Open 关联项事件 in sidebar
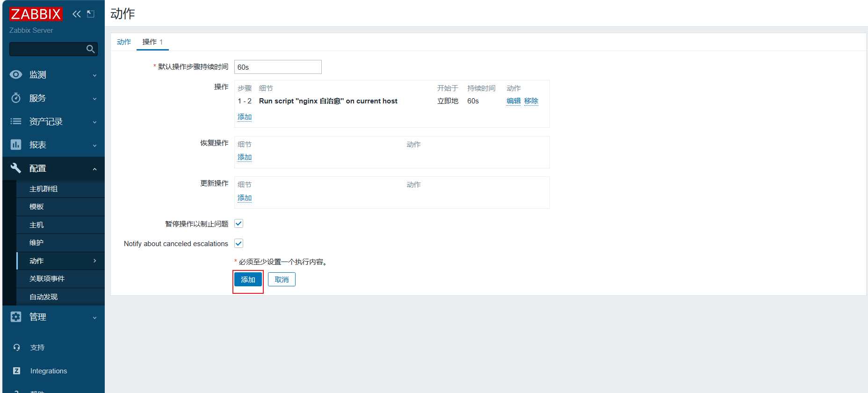Image resolution: width=868 pixels, height=393 pixels. (x=47, y=278)
